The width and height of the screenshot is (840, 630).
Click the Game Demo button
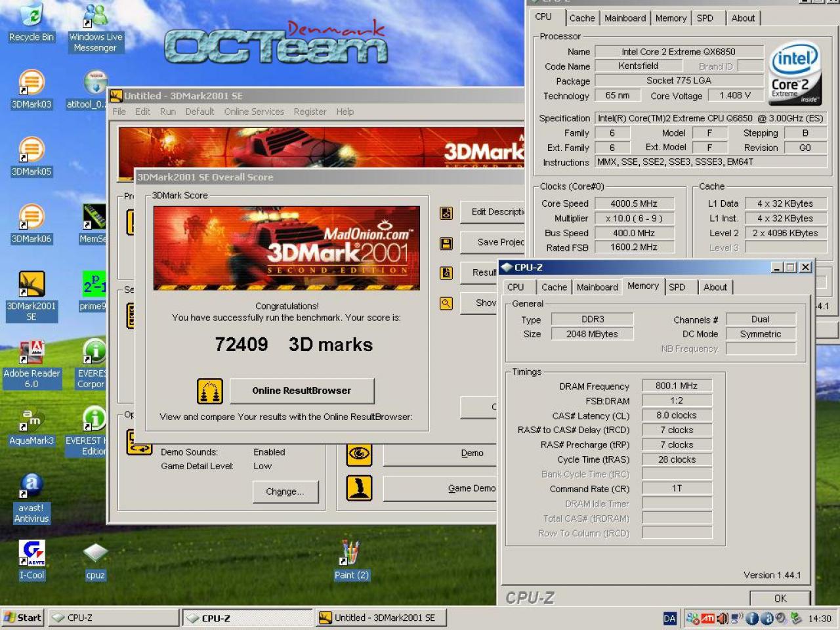point(439,488)
